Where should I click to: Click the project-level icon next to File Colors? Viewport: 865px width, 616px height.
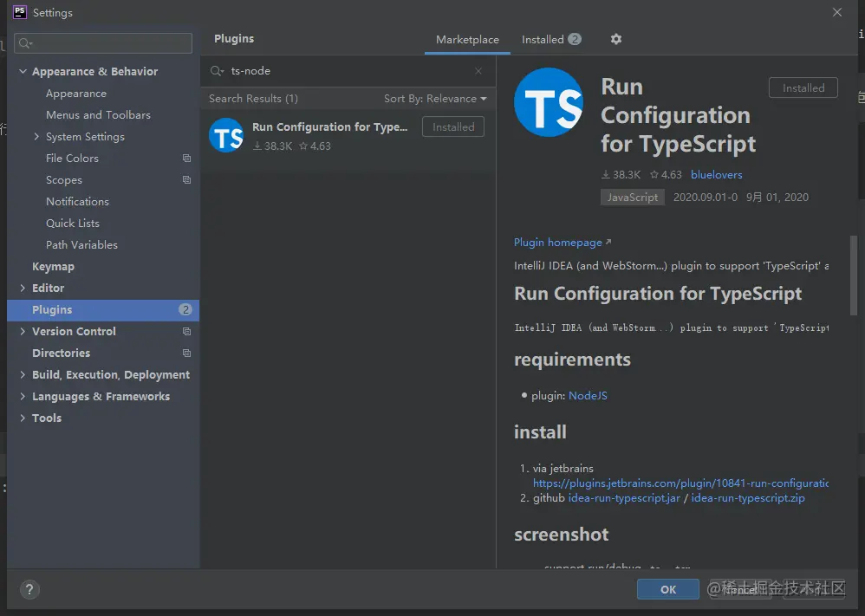[186, 159]
